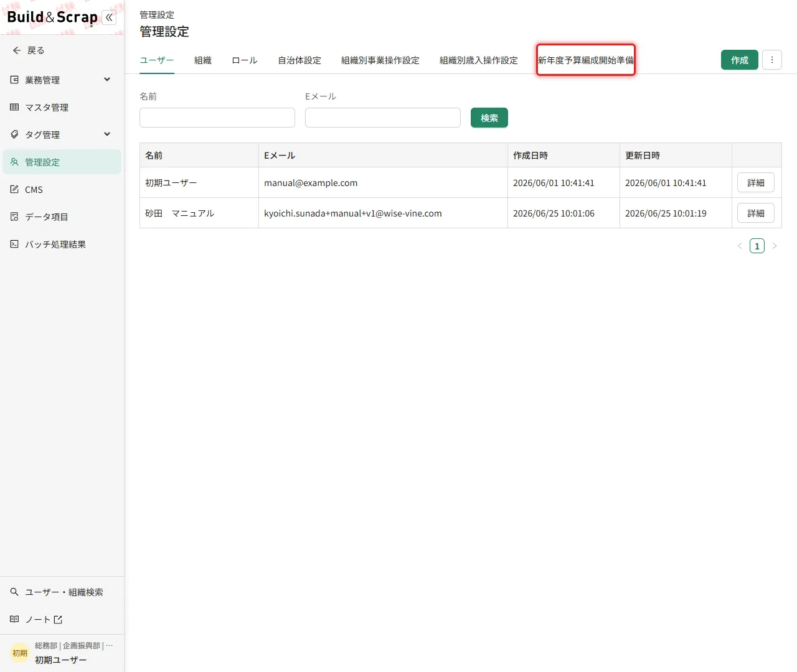
Task: Click the 名前 search input field
Action: (x=217, y=118)
